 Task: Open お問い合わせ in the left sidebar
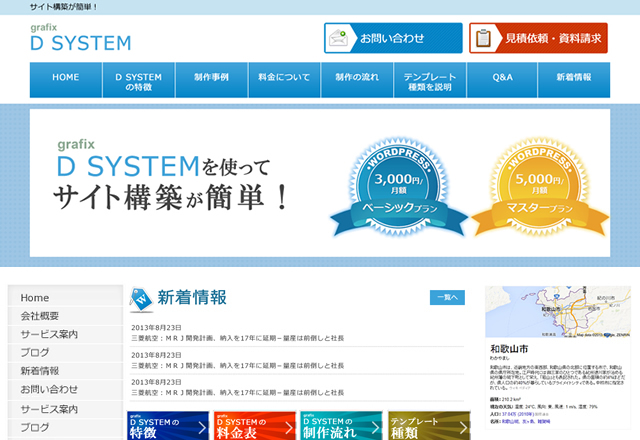[x=65, y=389]
